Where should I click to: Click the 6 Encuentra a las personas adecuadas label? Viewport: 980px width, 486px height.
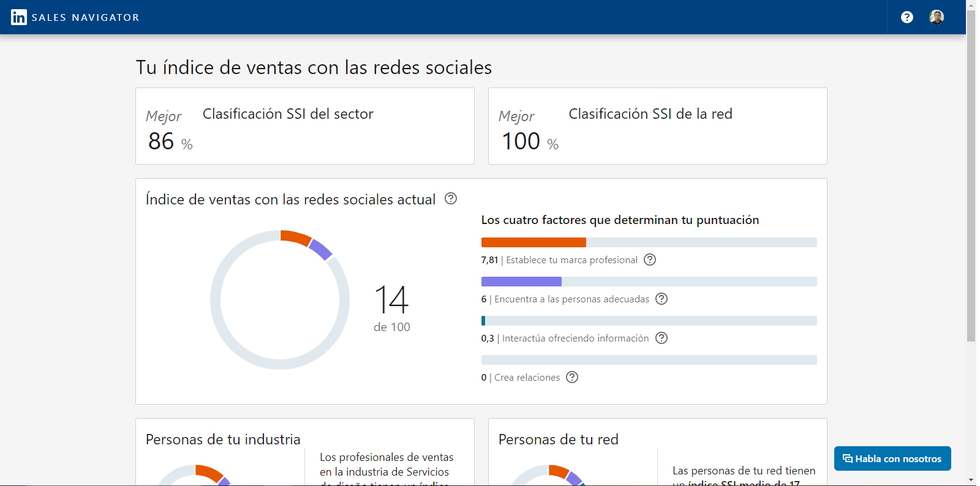[x=565, y=299]
